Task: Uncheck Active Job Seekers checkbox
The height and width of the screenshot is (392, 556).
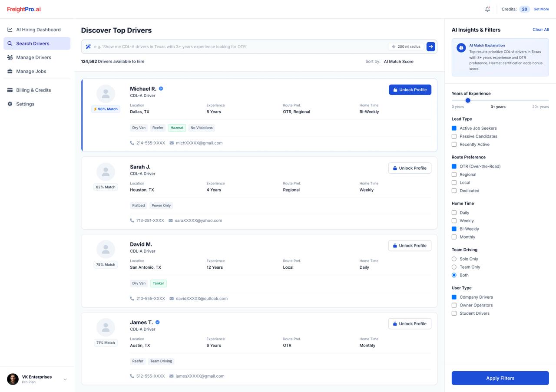Action: 454,128
